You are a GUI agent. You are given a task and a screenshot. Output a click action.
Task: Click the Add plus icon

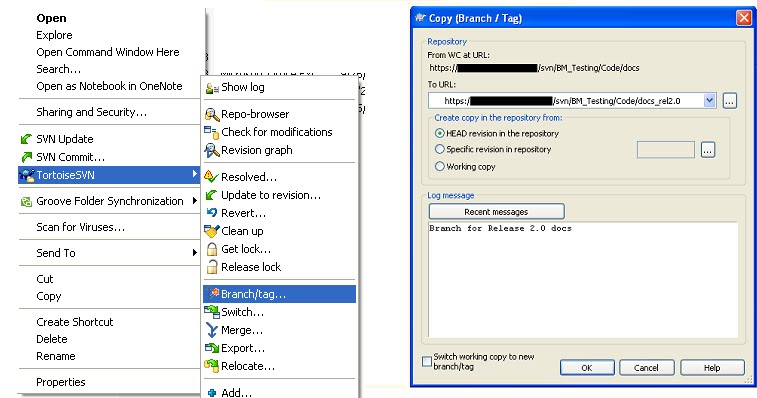click(211, 393)
